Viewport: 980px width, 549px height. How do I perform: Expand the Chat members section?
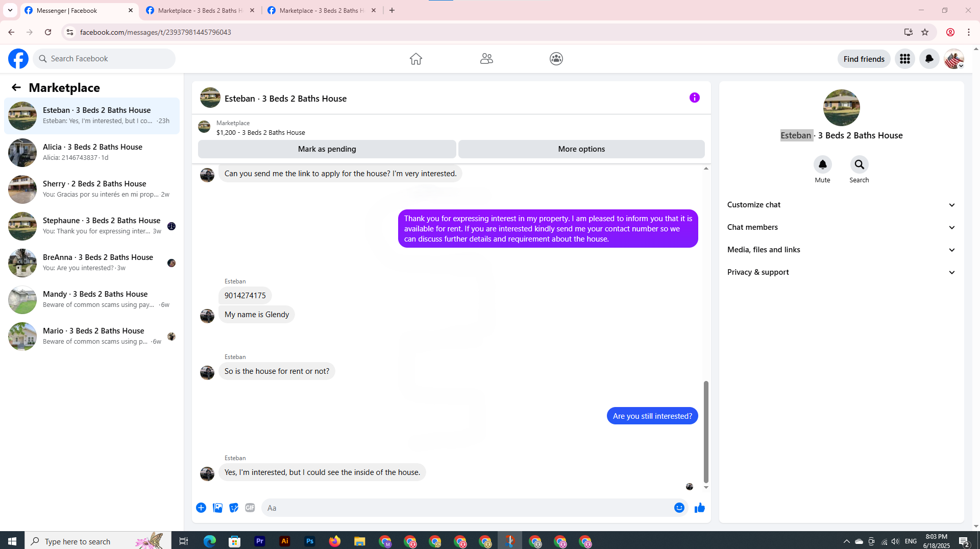coord(841,227)
